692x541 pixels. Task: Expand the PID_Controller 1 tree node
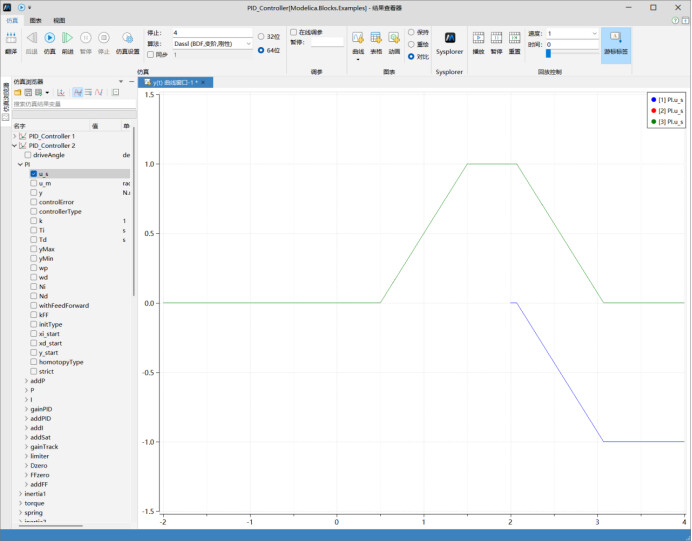[15, 136]
